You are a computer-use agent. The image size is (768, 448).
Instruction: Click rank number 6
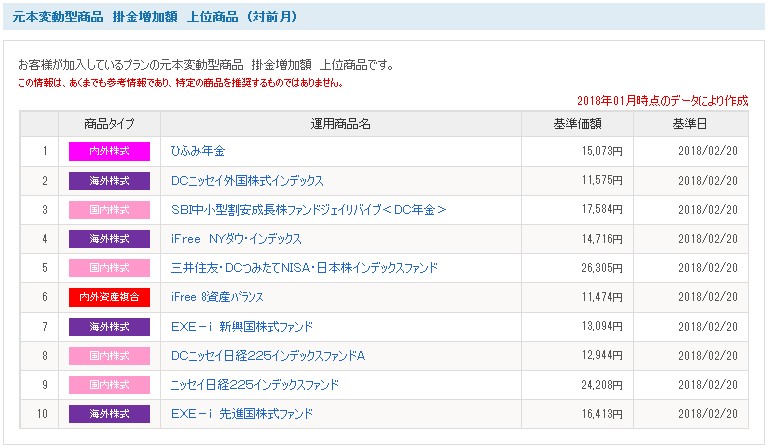45,297
